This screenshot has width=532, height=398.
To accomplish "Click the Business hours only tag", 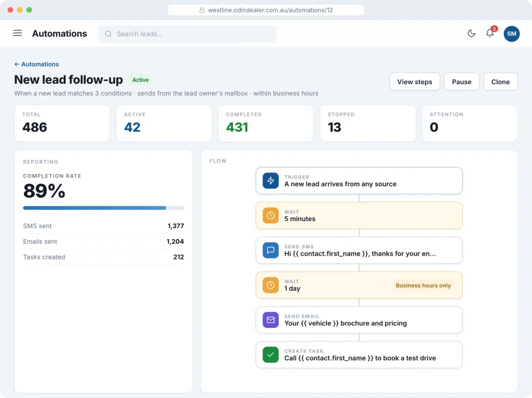I will [x=423, y=285].
